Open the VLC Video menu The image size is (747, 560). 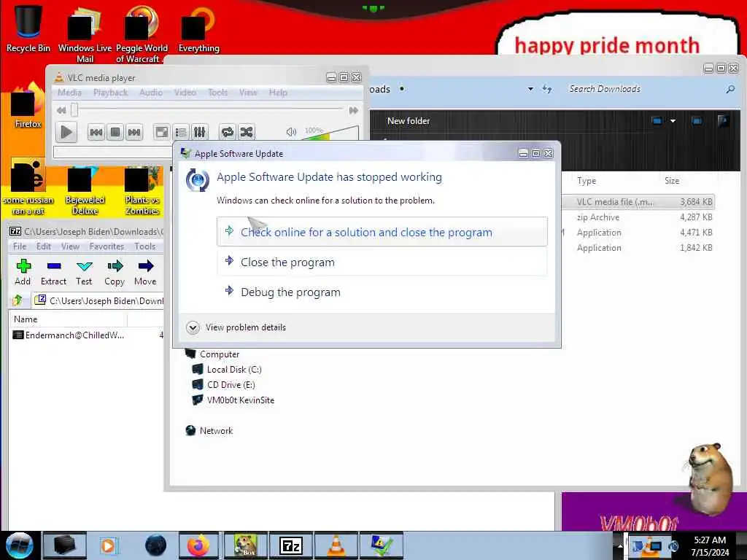(185, 93)
